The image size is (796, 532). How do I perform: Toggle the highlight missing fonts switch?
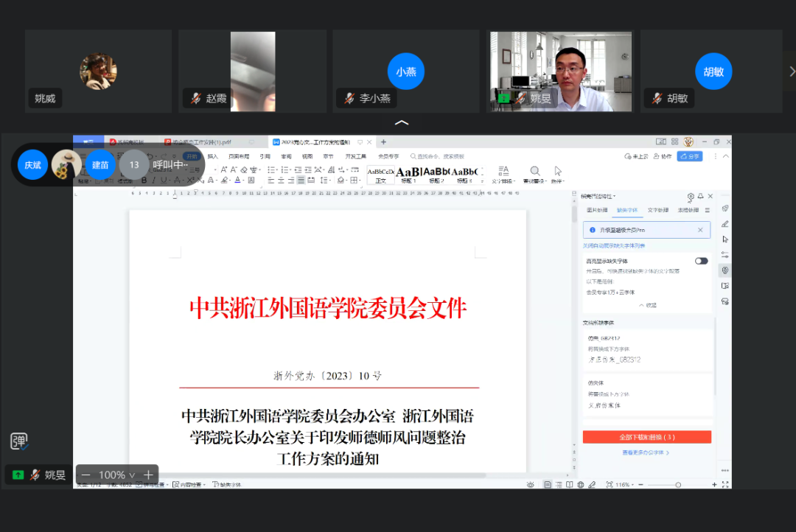pos(701,261)
